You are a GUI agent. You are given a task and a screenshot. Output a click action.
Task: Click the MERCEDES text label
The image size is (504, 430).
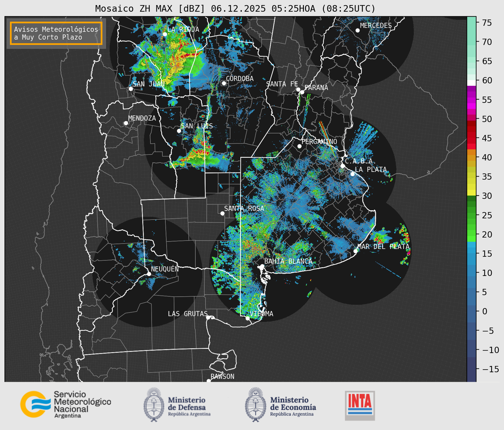coord(376,26)
